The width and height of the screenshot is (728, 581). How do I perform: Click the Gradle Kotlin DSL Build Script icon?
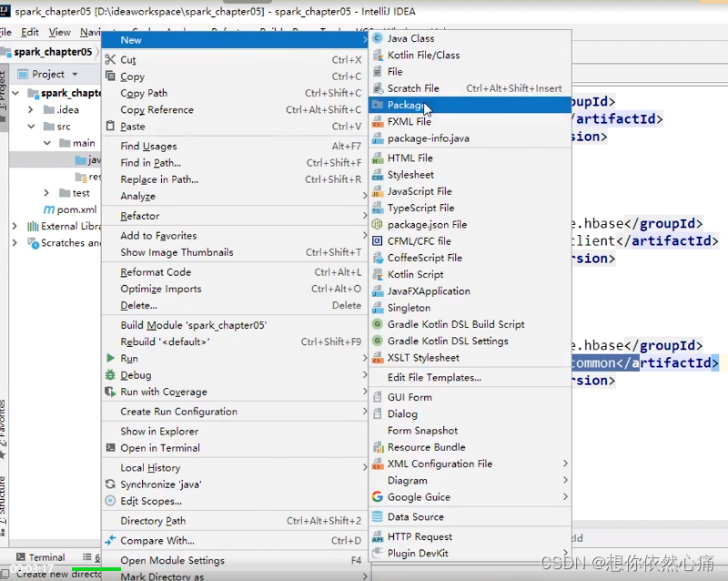point(378,324)
